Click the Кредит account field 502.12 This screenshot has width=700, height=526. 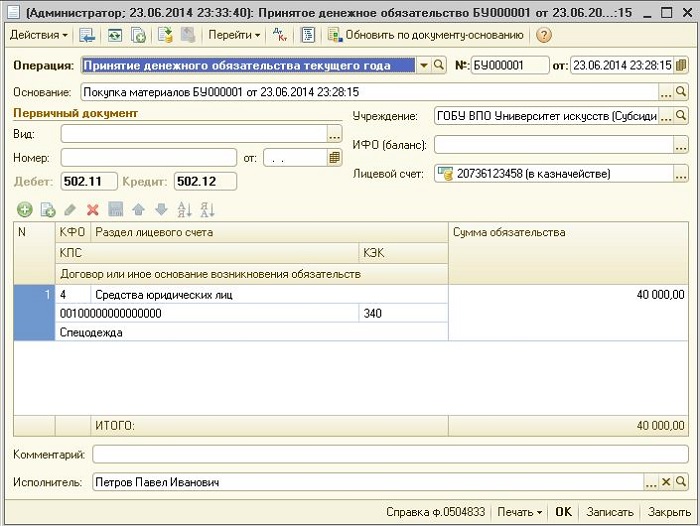coord(205,181)
